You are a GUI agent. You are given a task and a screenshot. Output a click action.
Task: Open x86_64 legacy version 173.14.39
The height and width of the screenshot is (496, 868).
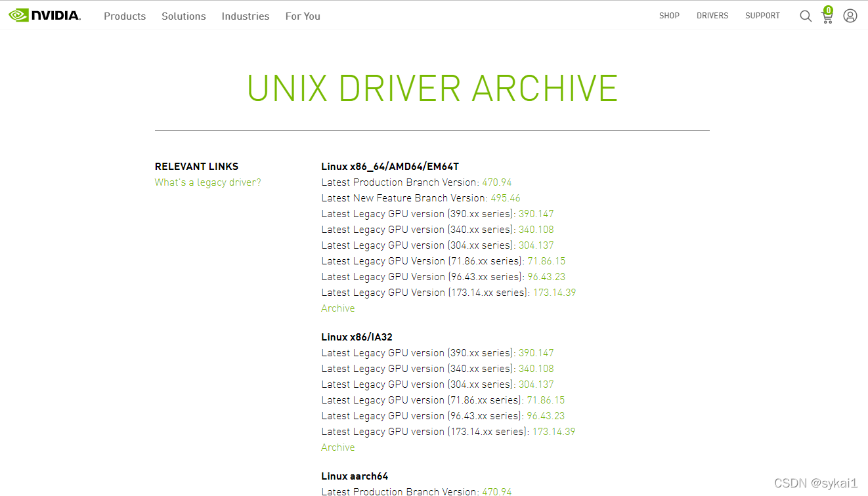tap(554, 293)
